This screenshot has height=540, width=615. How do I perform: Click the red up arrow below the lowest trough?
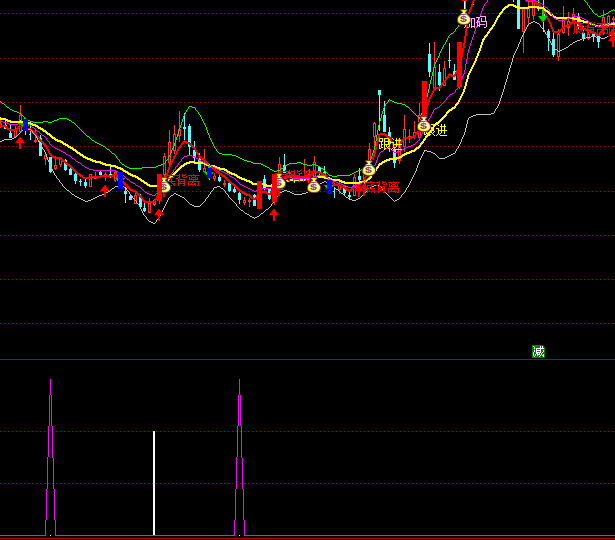point(157,213)
